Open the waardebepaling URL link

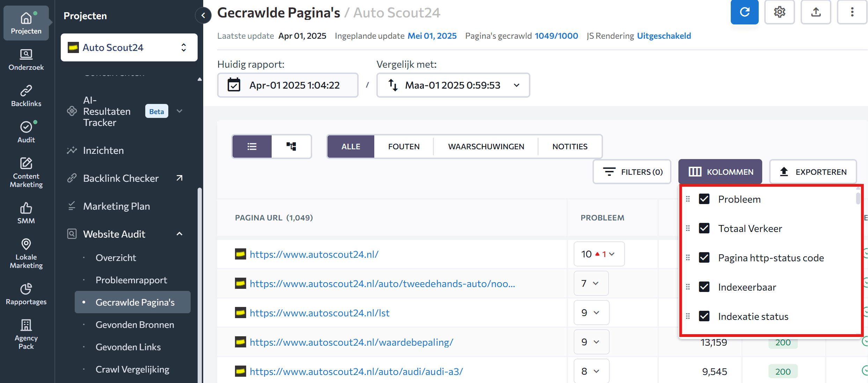click(351, 342)
